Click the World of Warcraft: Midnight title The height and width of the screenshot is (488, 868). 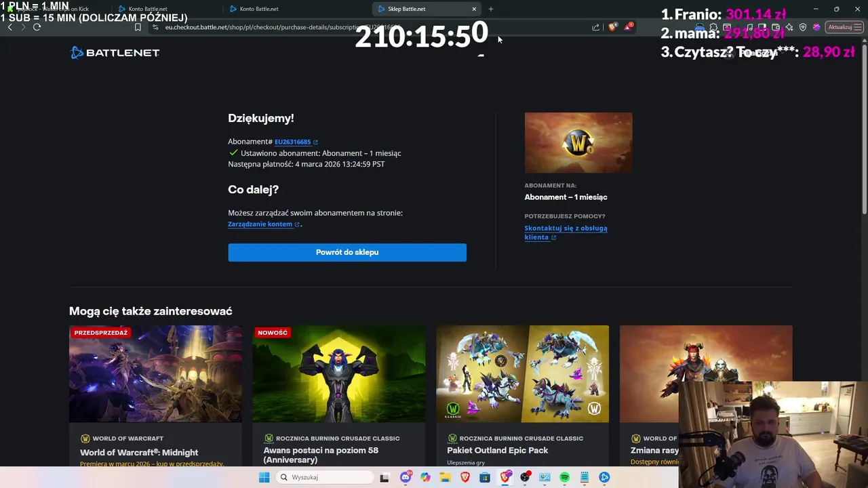pos(139,452)
